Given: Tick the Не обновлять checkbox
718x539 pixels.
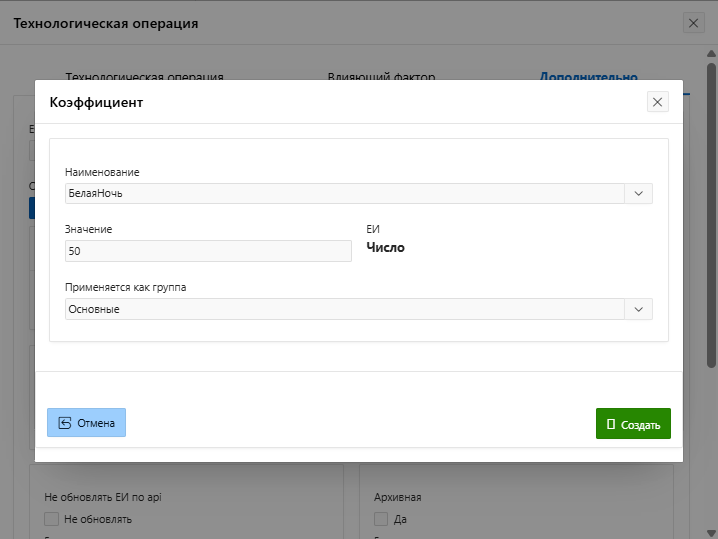Looking at the screenshot, I should click(52, 519).
